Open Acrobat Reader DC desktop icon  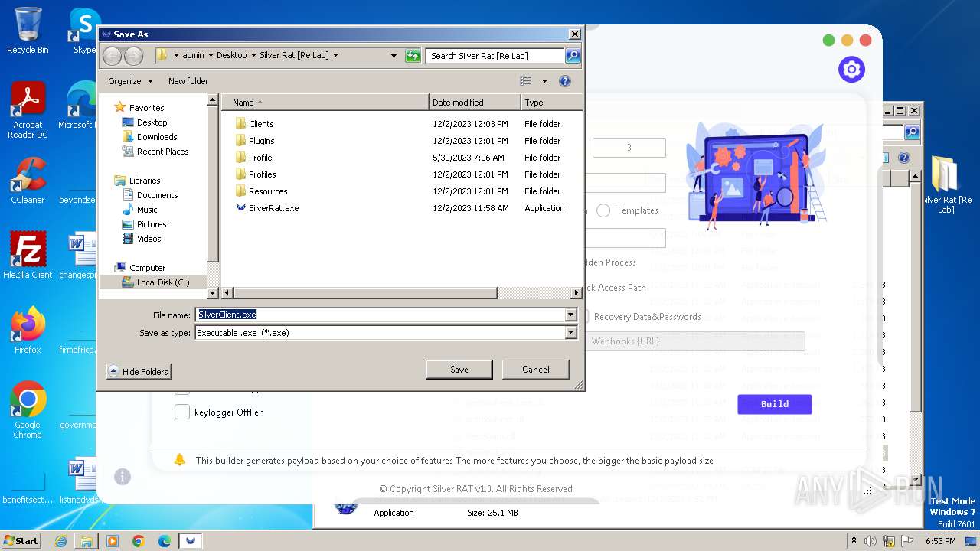(28, 110)
